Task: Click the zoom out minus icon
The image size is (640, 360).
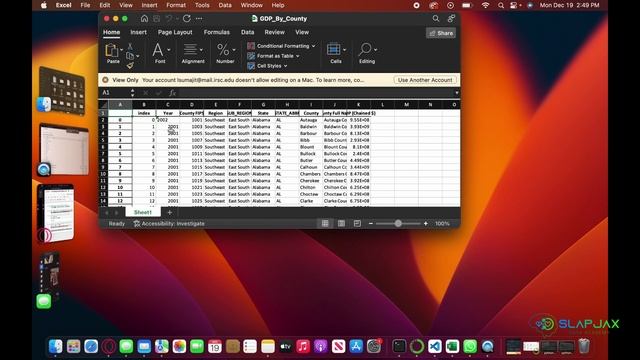Action: click(371, 223)
